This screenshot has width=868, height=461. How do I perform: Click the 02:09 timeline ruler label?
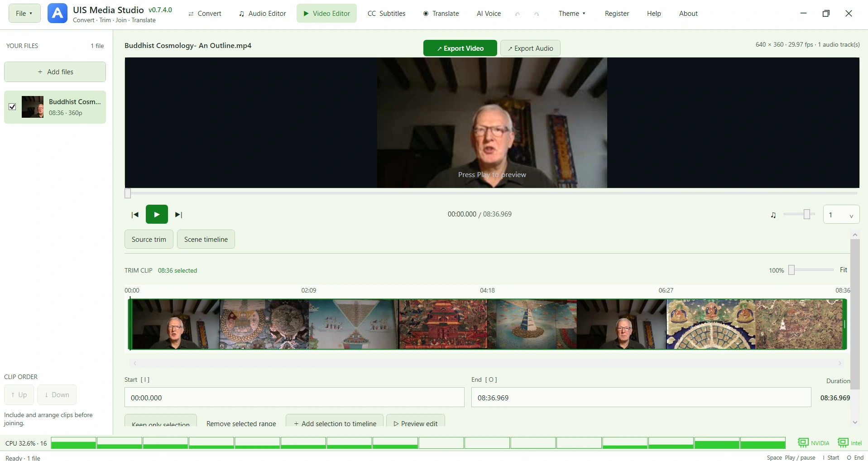point(309,290)
